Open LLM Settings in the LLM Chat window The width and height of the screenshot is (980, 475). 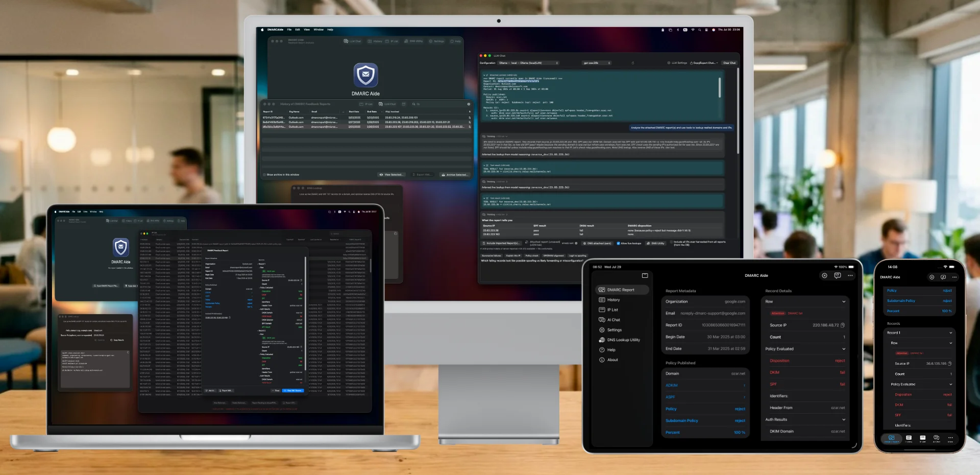point(677,63)
